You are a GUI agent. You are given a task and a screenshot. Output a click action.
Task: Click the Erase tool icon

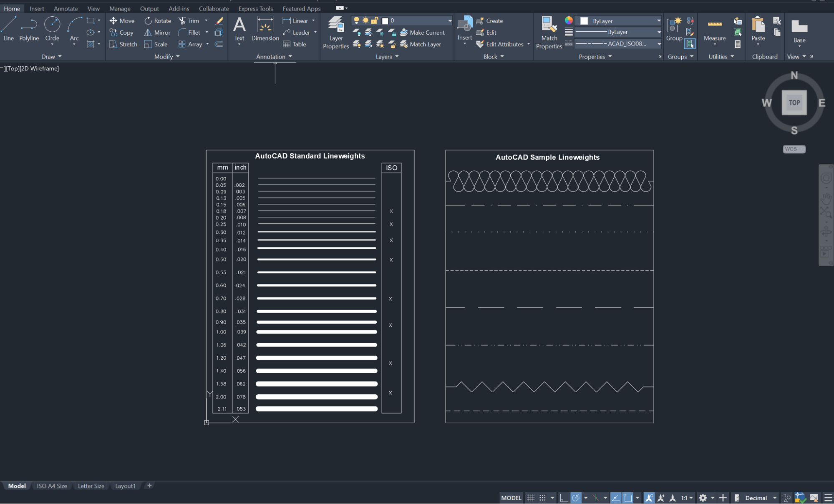tap(219, 20)
